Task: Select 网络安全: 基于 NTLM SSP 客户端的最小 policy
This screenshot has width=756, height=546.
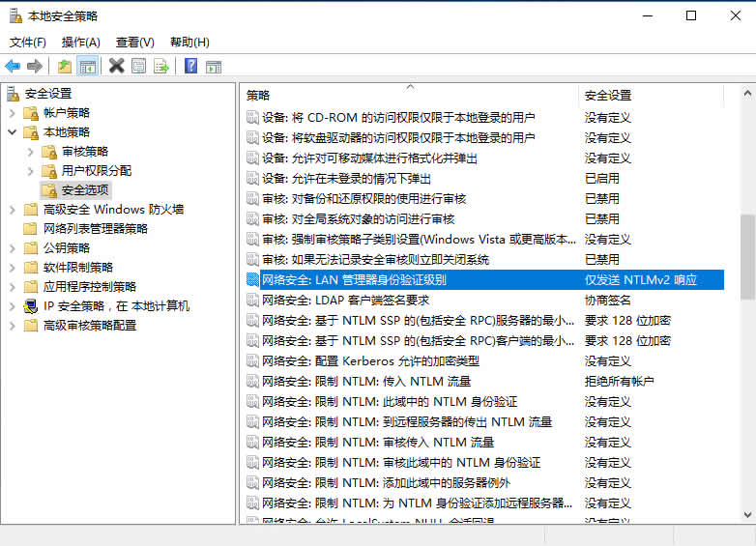Action: [x=484, y=341]
